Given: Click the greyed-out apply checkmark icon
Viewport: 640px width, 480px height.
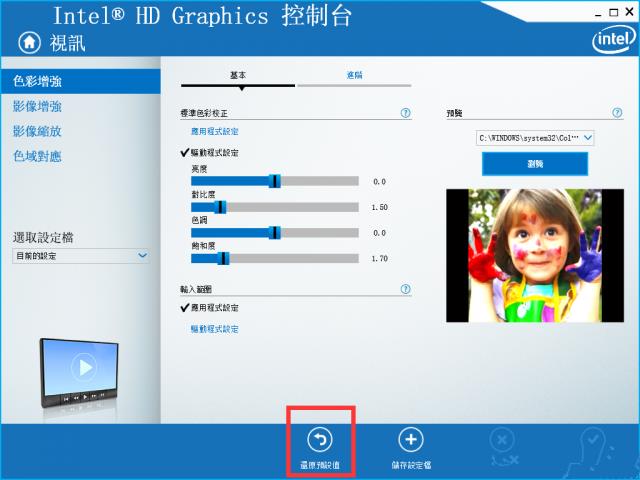Looking at the screenshot, I should [594, 440].
